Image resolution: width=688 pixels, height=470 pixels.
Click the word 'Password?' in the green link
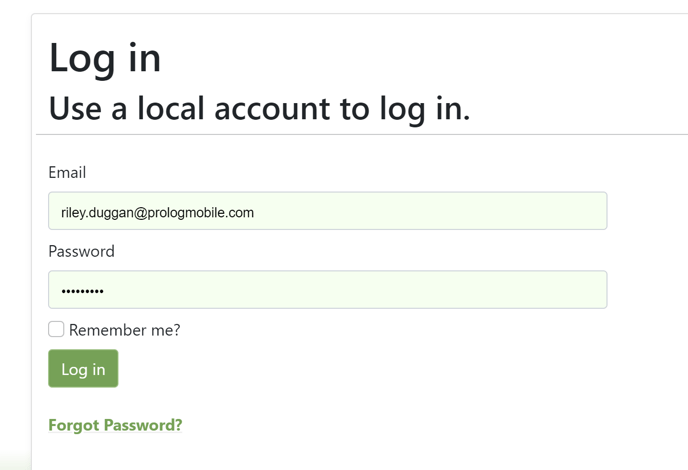click(x=146, y=425)
